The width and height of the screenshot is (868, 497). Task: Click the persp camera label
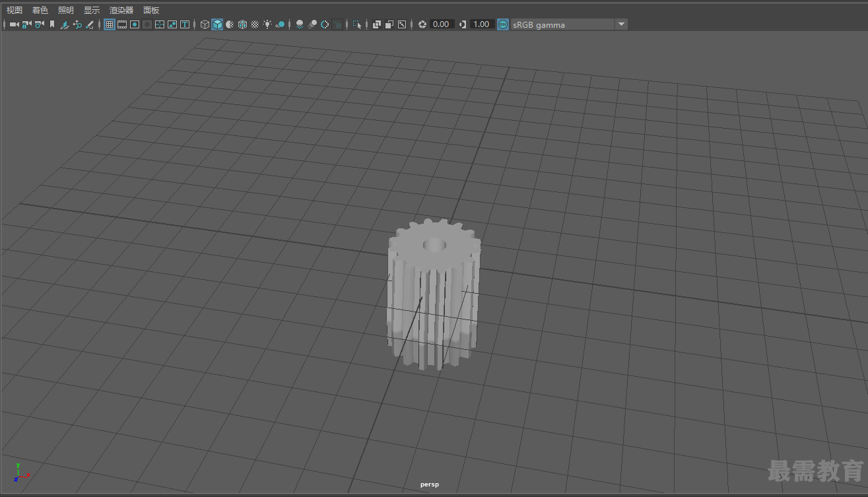[430, 484]
